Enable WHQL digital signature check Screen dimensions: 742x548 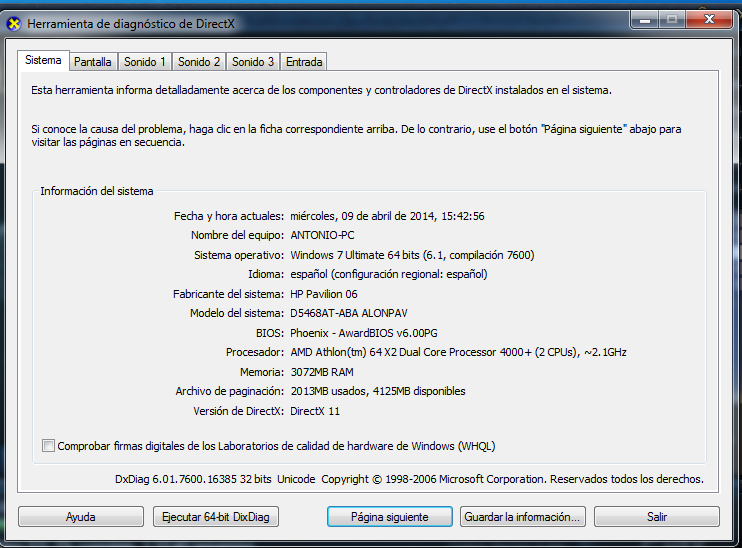coord(48,446)
